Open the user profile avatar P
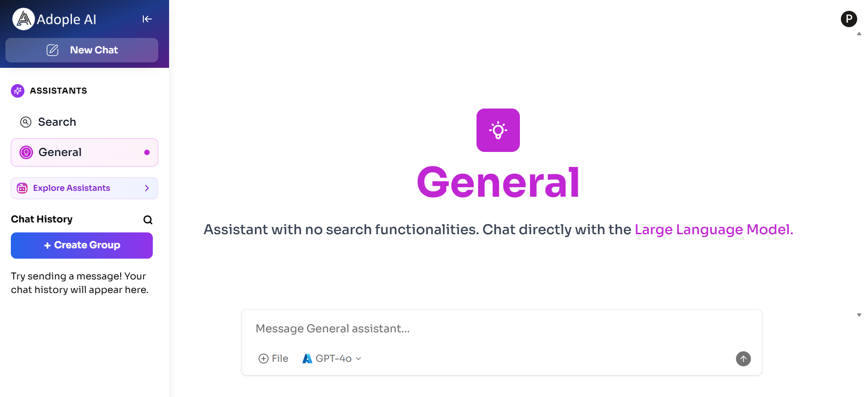The height and width of the screenshot is (397, 868). (849, 19)
